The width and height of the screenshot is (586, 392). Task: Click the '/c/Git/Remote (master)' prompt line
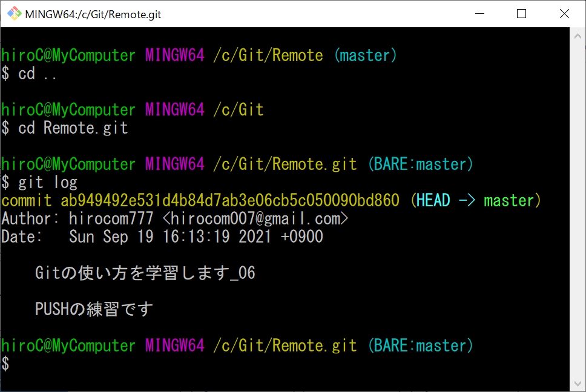pyautogui.click(x=199, y=56)
